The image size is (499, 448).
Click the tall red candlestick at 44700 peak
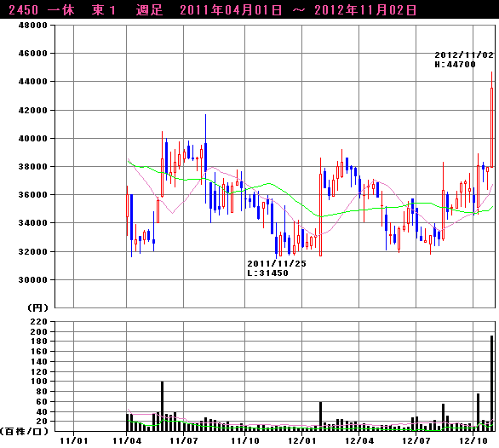[491, 128]
